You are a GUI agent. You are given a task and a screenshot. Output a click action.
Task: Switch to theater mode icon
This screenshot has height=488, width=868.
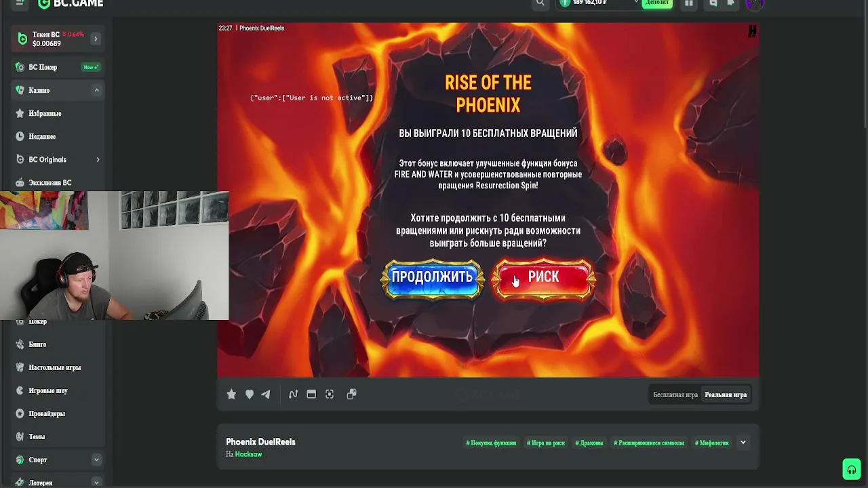pyautogui.click(x=311, y=394)
